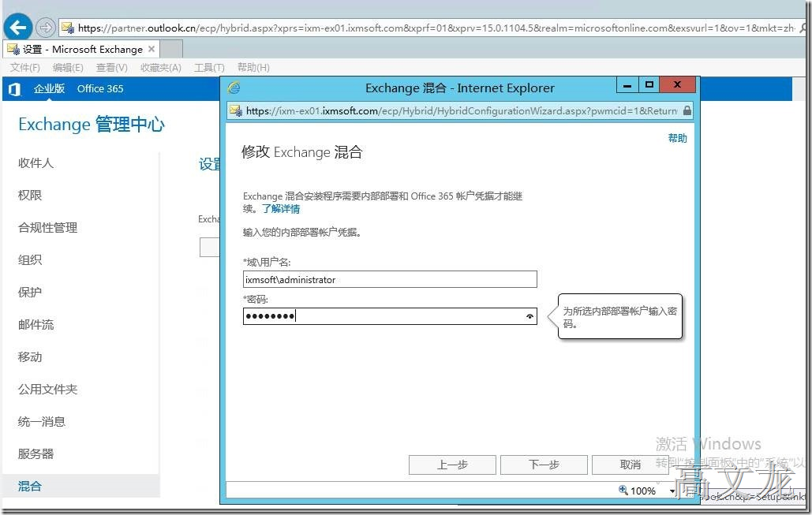Minimize the Exchange 混合 dialog window

627,85
